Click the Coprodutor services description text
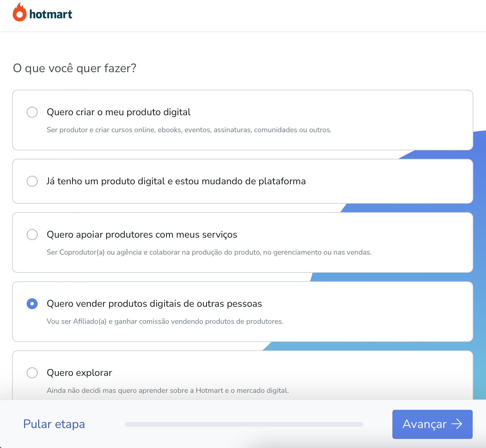Viewport: 486px width, 448px height. pos(209,252)
